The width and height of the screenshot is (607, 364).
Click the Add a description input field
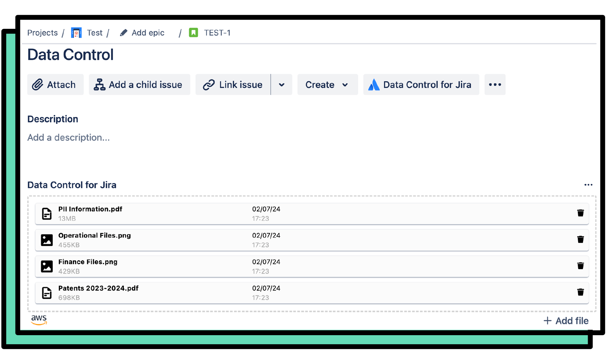click(x=69, y=138)
